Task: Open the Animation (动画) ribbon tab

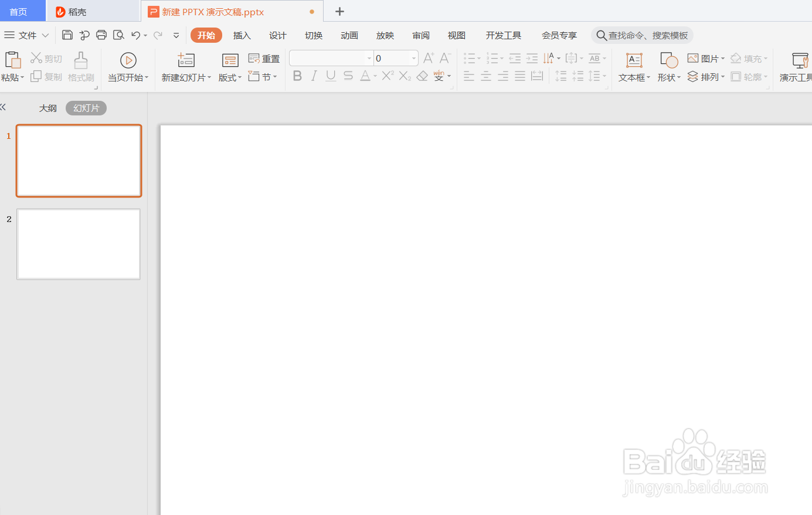Action: tap(349, 36)
